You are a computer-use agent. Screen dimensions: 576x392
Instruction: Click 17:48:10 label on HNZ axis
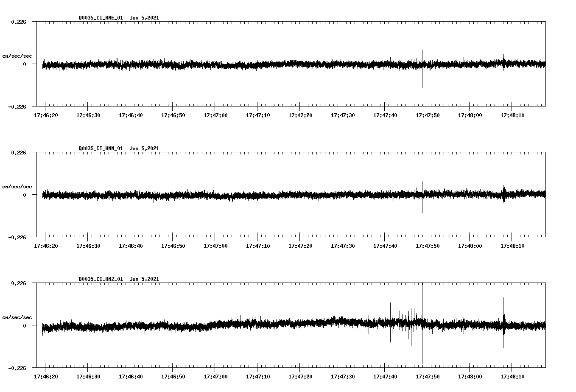[512, 376]
